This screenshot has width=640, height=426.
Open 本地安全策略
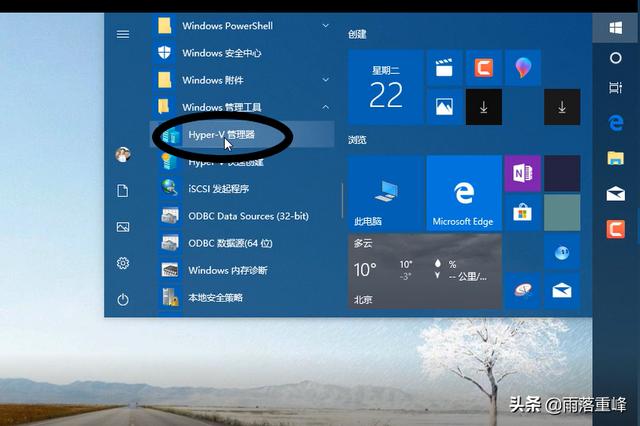pos(243,297)
